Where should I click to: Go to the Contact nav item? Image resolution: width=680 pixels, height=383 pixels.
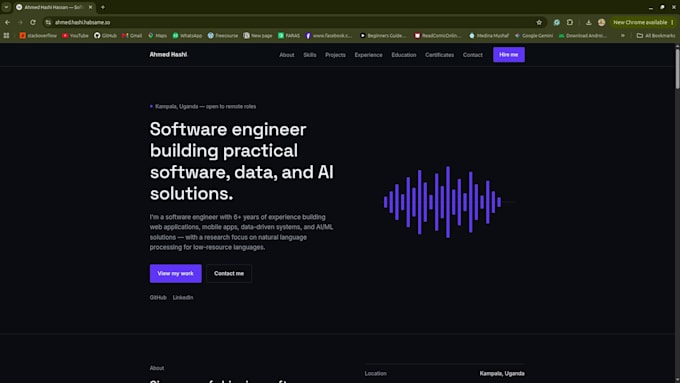[x=473, y=55]
